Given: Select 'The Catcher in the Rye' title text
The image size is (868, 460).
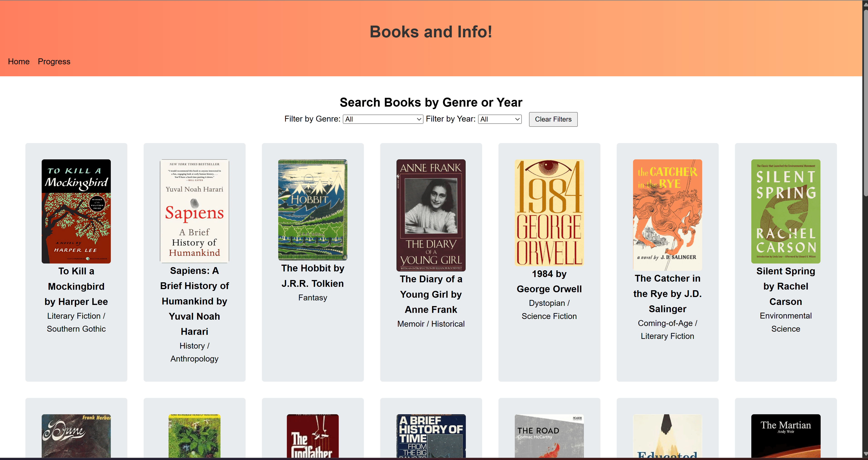Looking at the screenshot, I should pyautogui.click(x=667, y=293).
